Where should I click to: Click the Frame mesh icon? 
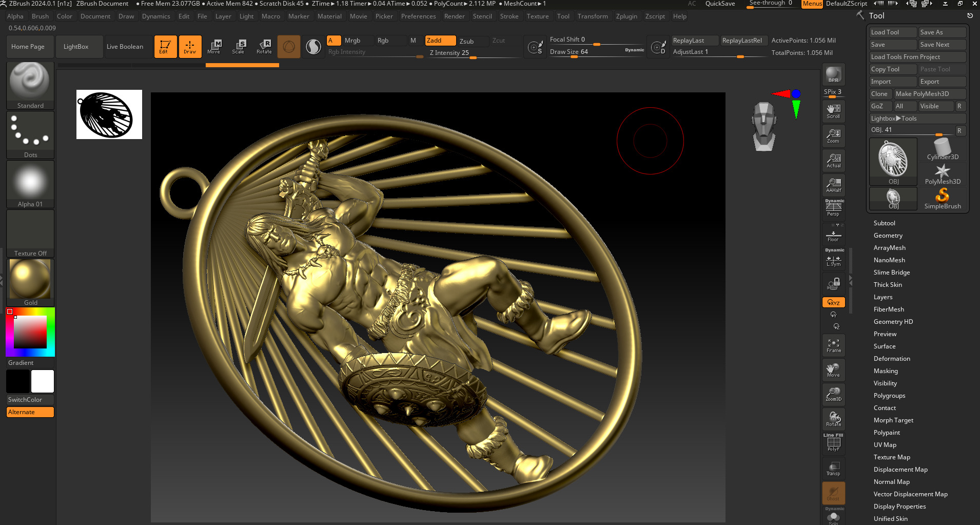click(x=833, y=345)
